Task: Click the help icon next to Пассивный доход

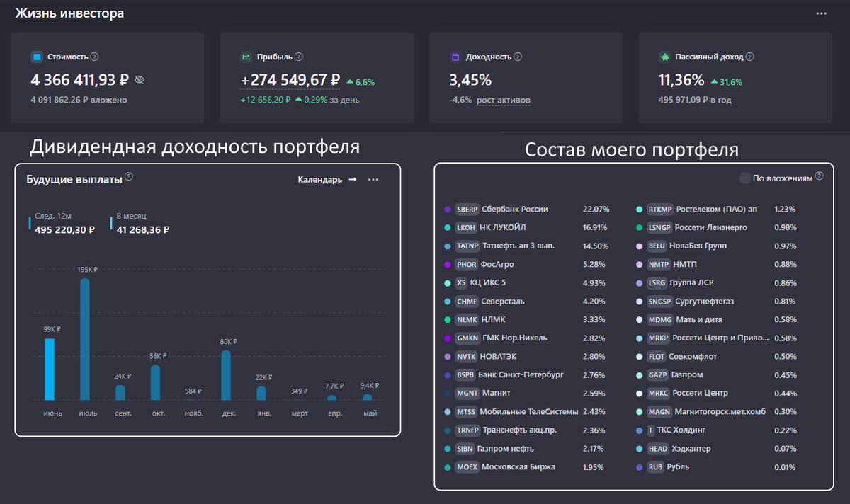Action: [749, 57]
